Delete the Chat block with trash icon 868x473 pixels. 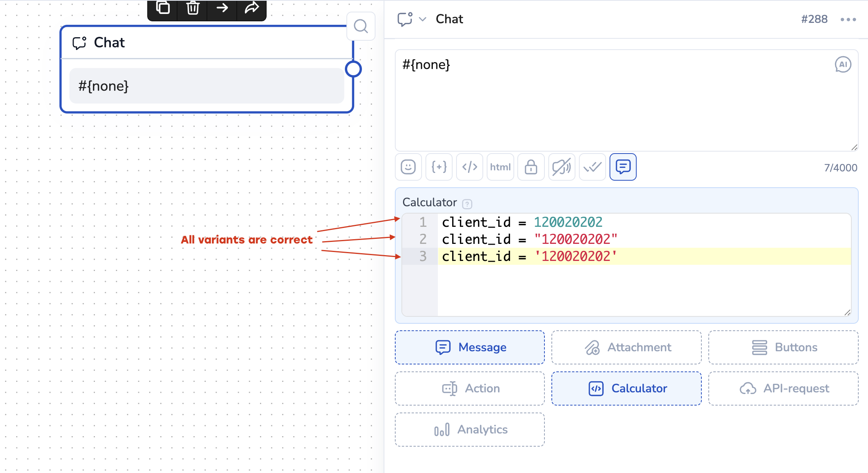tap(193, 8)
